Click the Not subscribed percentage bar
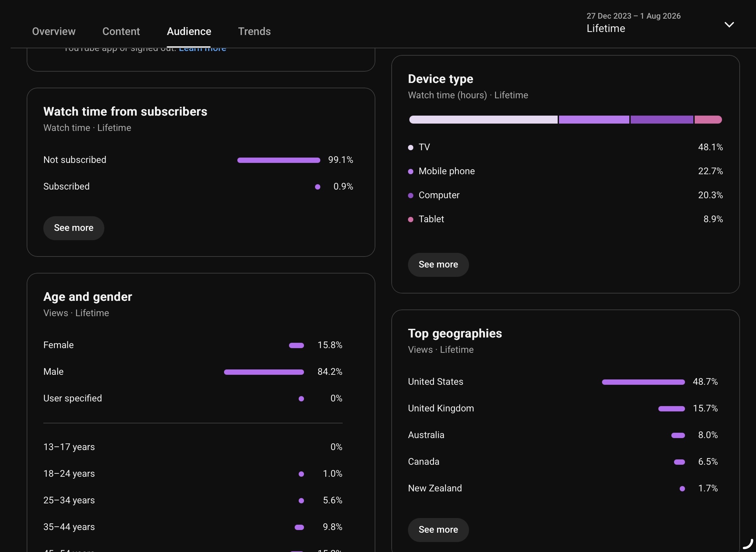 (279, 160)
